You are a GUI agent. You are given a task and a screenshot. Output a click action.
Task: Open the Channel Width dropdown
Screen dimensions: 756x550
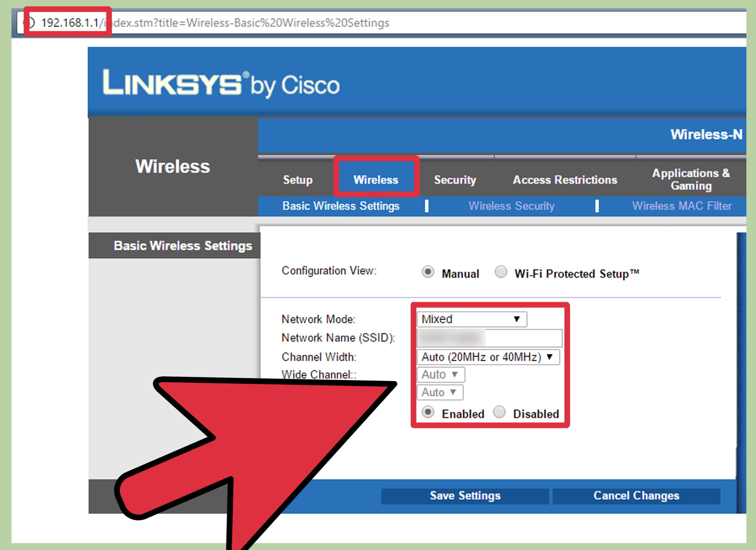click(x=488, y=357)
